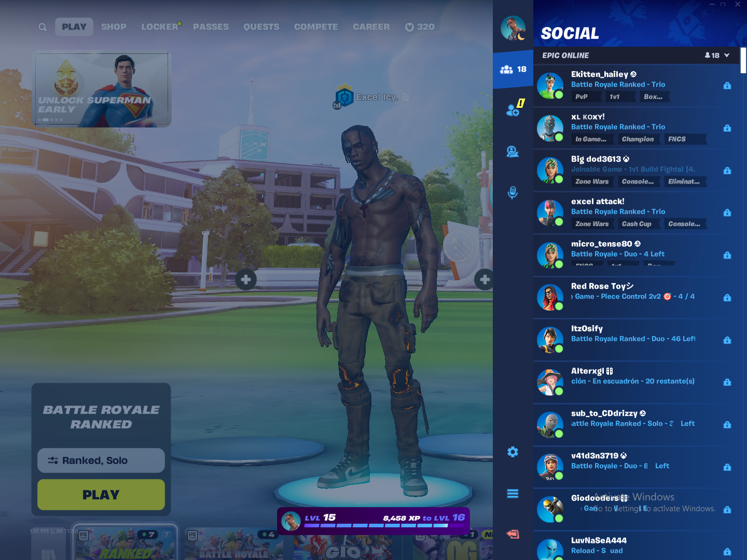The image size is (747, 560).
Task: Select friend name v41d3n3719
Action: 595,456
